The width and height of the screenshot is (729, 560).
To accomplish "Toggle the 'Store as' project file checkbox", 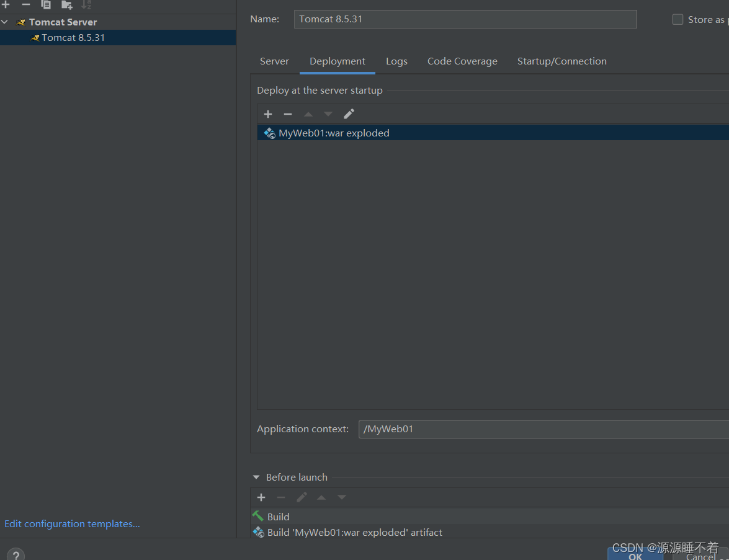I will coord(678,19).
